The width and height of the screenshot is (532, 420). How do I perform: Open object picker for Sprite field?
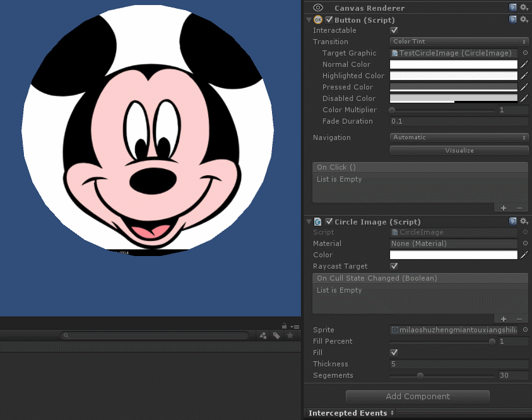pyautogui.click(x=525, y=329)
